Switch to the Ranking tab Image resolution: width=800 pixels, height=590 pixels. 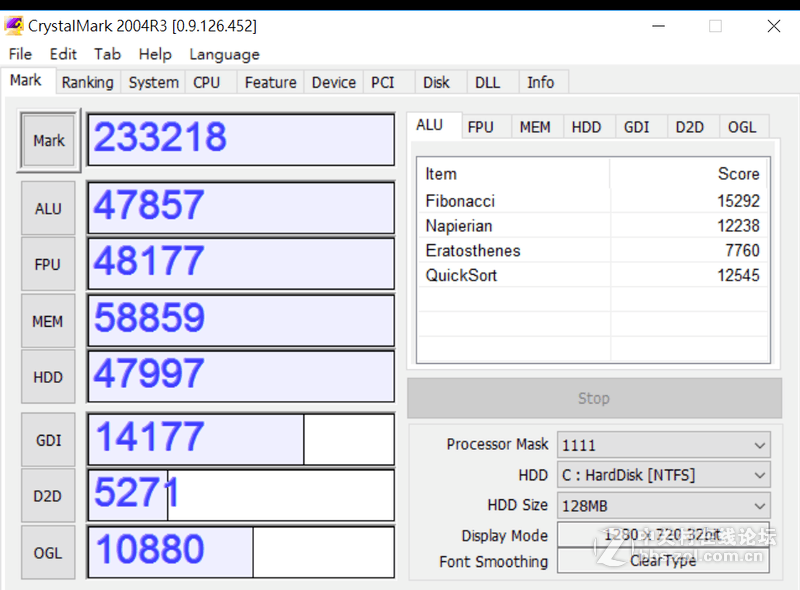click(x=87, y=82)
